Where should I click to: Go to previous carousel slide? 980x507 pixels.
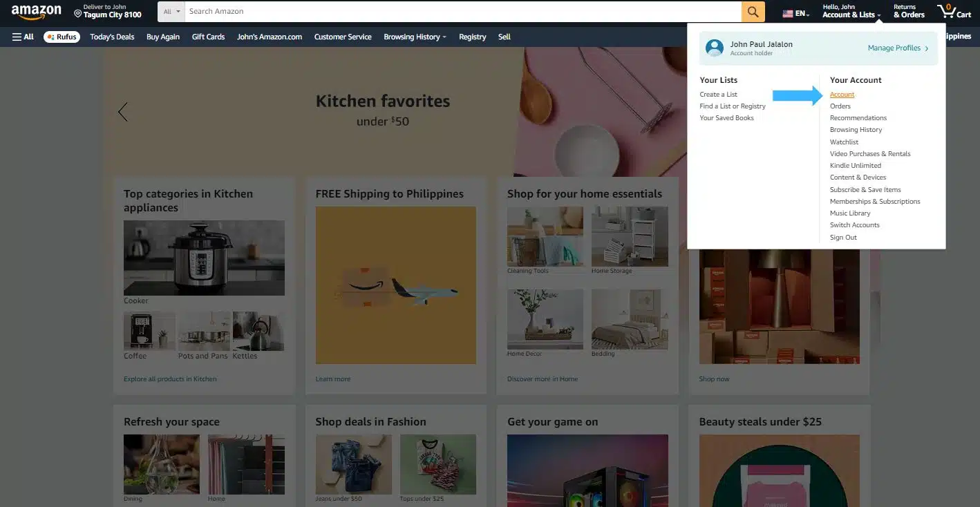[123, 112]
